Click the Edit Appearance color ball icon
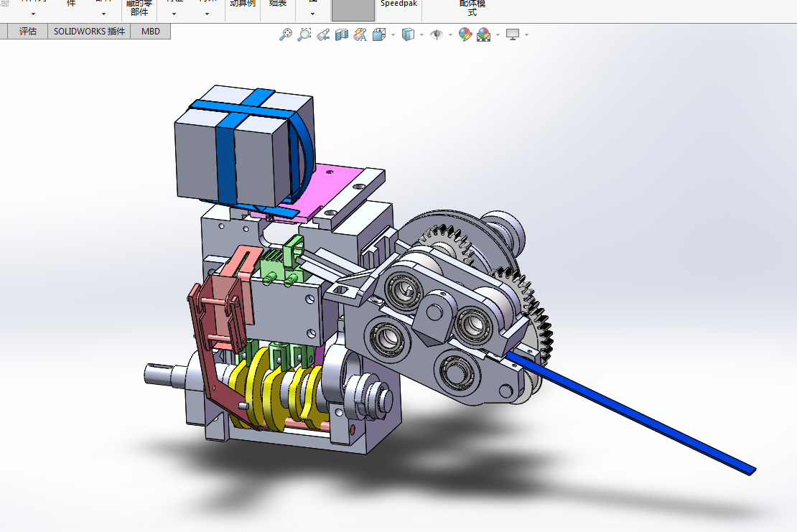This screenshot has width=797, height=532. [465, 34]
